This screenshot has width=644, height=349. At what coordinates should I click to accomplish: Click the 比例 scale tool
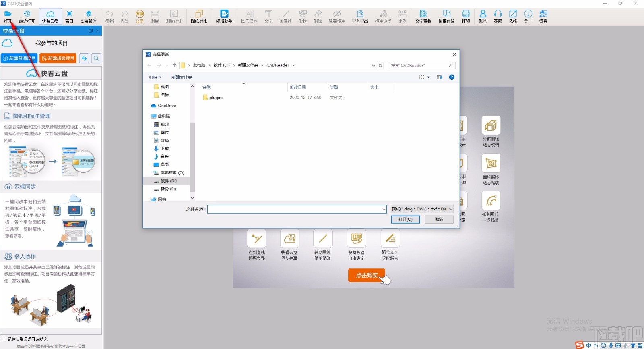pyautogui.click(x=402, y=16)
